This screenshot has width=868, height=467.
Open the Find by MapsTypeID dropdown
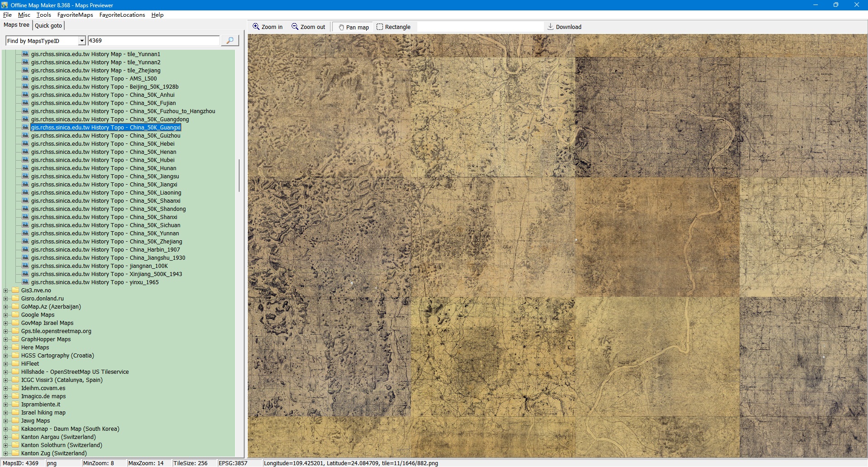82,41
